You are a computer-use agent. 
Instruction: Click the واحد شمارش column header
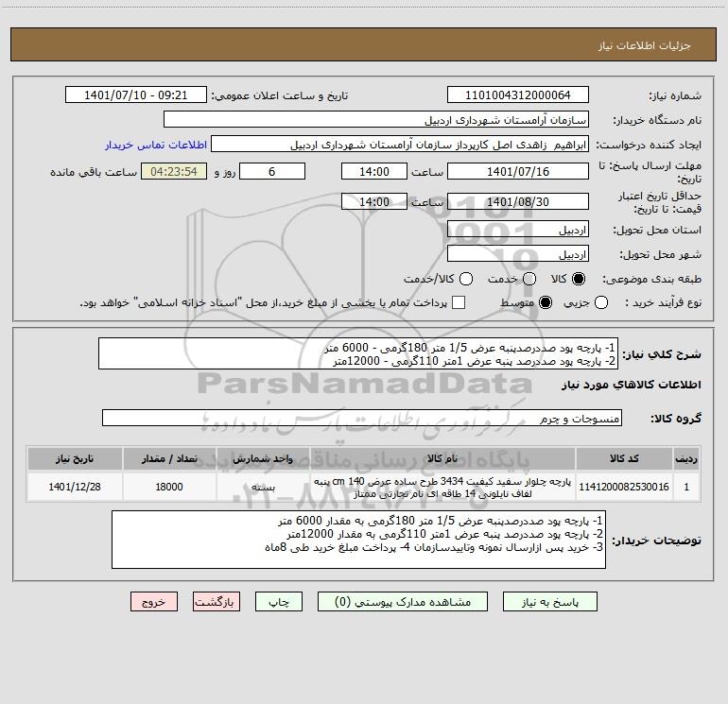click(x=263, y=458)
